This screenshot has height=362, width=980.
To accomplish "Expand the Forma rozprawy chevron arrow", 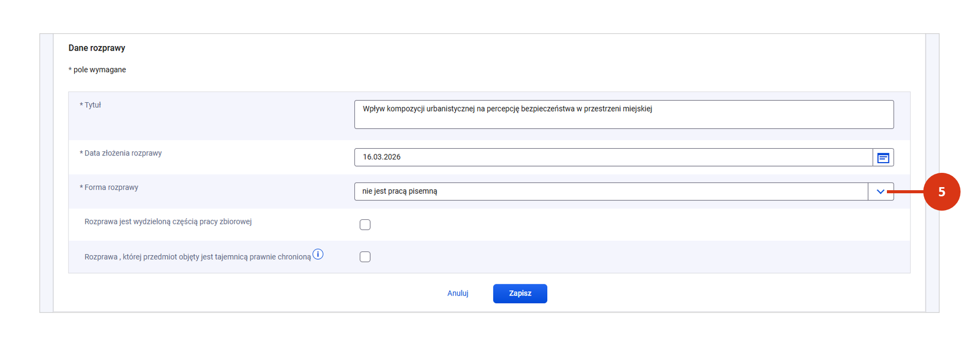I will pyautogui.click(x=880, y=192).
